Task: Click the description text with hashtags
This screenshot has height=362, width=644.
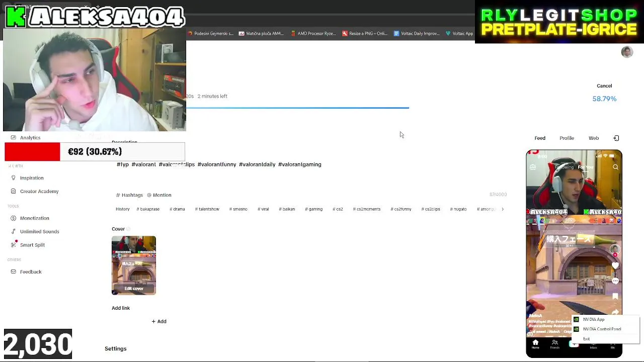Action: [x=219, y=164]
